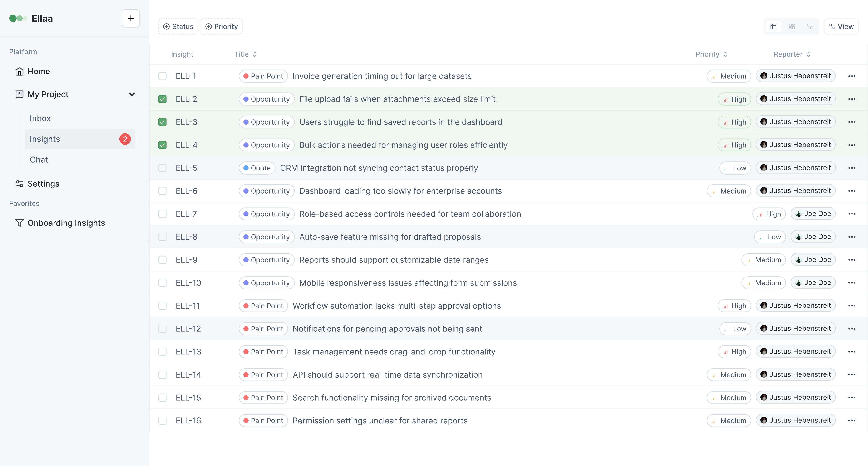The image size is (868, 466).
Task: Switch to the third layout view icon
Action: point(810,27)
